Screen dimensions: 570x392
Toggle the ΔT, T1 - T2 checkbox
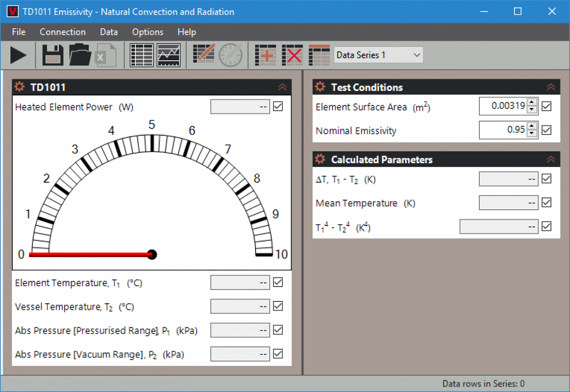[x=546, y=178]
